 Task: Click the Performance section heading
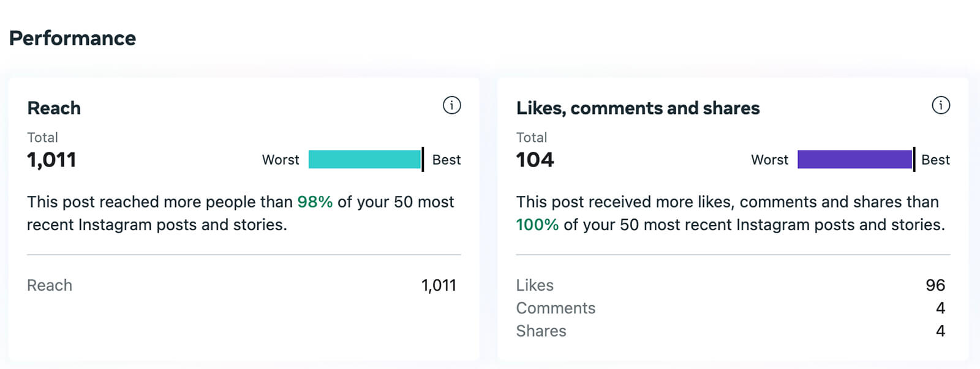(72, 38)
